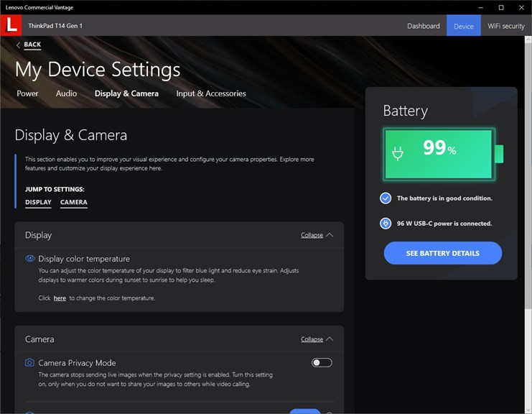Click 'The battery is in good condition.' text
532x414 pixels.
point(444,198)
